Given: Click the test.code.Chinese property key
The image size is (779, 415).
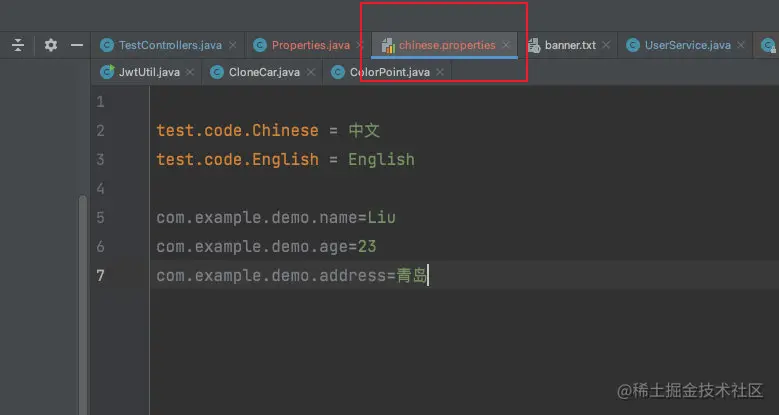Looking at the screenshot, I should (x=237, y=131).
